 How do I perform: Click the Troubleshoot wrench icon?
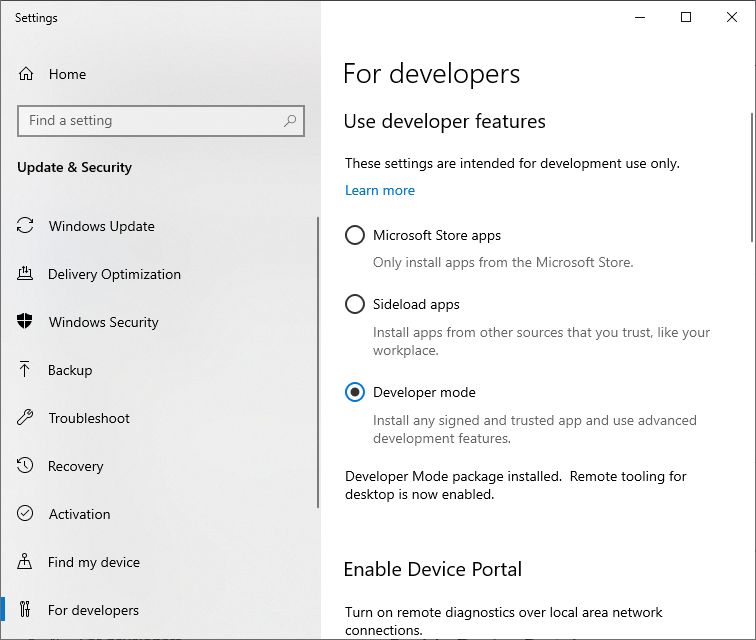26,418
